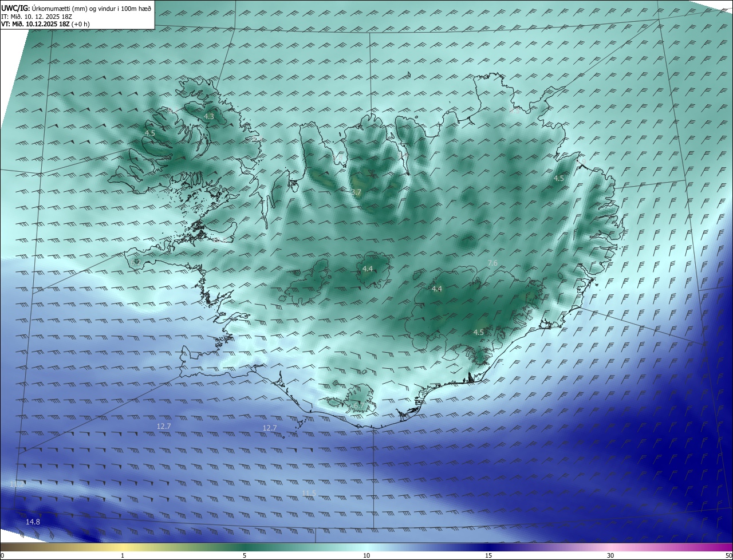Screen dimensions: 733x560
Task: Click the 10 tick on the colour scale
Action: coord(366,555)
